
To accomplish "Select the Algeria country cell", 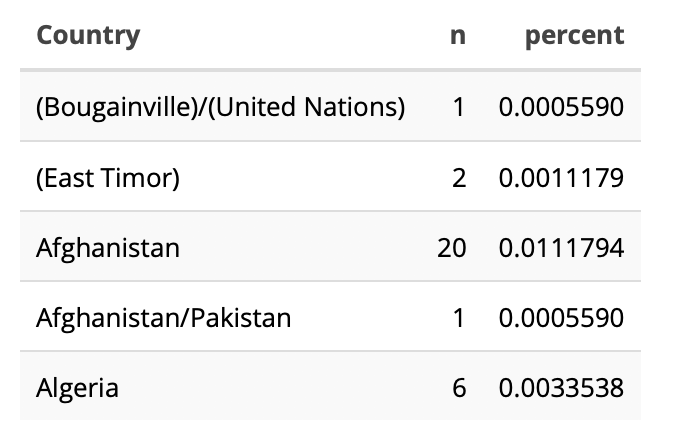I will (x=77, y=388).
